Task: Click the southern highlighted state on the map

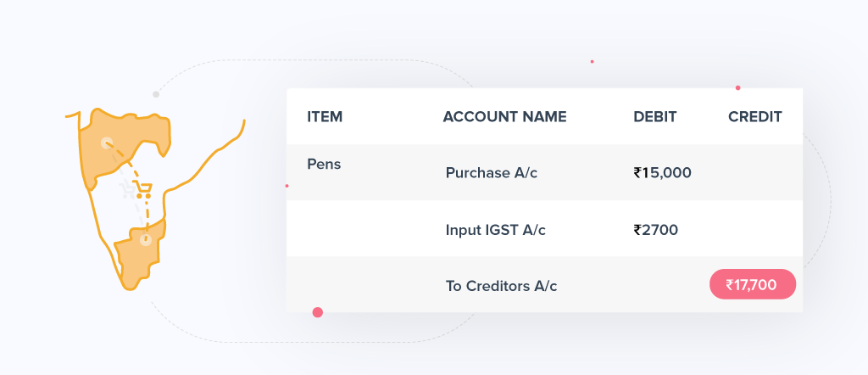Action: (x=136, y=259)
